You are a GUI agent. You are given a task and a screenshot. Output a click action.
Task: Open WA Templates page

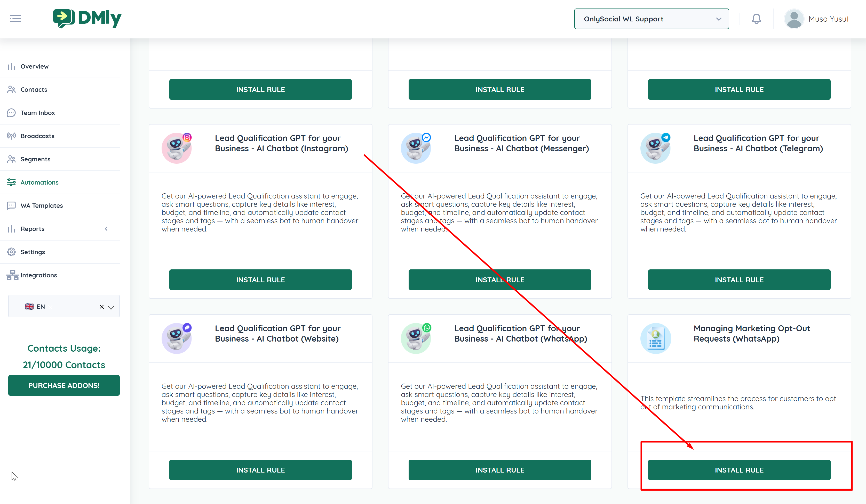(42, 205)
